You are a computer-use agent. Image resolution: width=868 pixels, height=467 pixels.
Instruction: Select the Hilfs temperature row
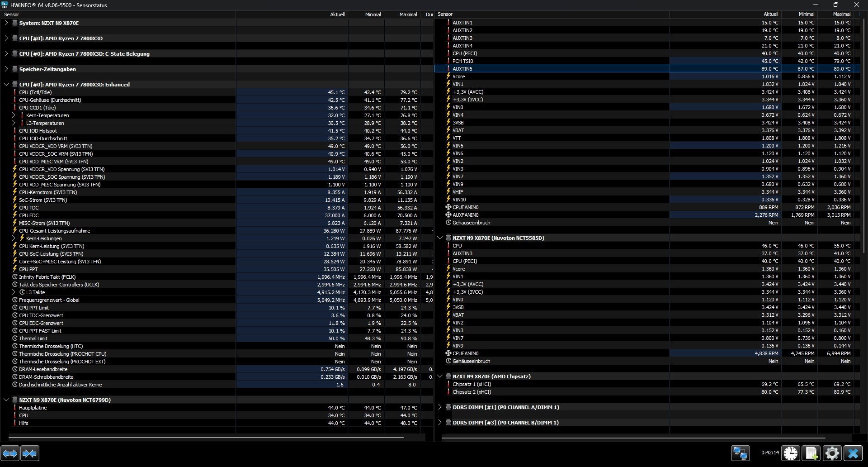(217, 423)
